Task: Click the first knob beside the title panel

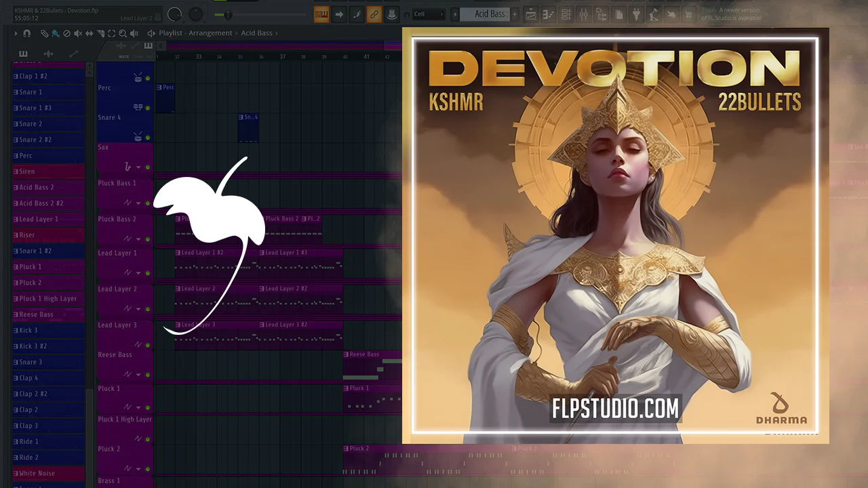Action: pos(174,14)
